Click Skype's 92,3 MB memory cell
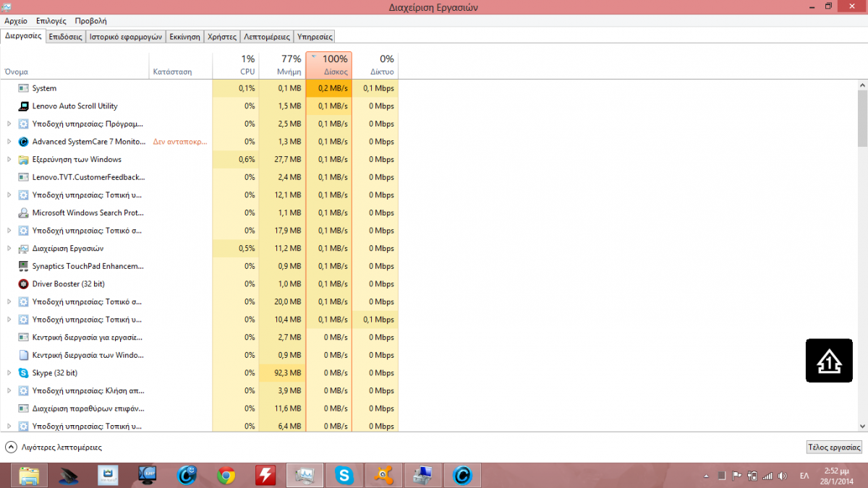 click(x=282, y=373)
